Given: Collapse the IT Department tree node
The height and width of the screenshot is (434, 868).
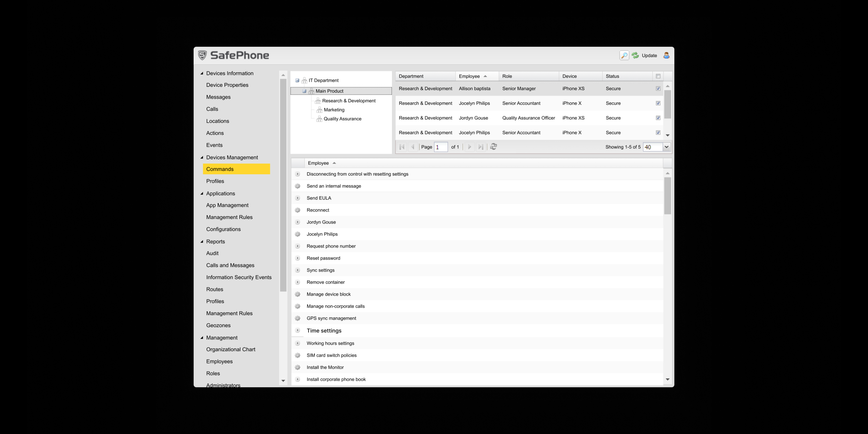Looking at the screenshot, I should click(x=297, y=80).
